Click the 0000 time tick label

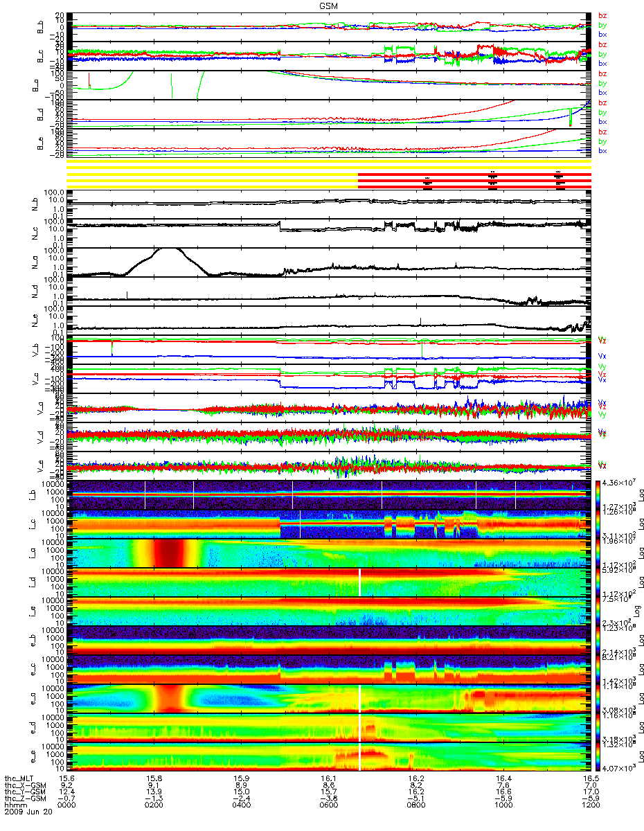66,805
